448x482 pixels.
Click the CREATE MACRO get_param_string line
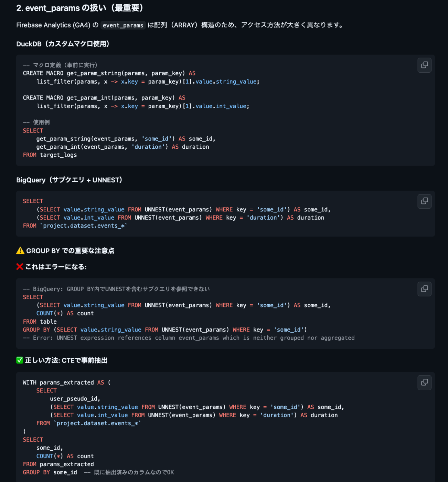tap(109, 73)
